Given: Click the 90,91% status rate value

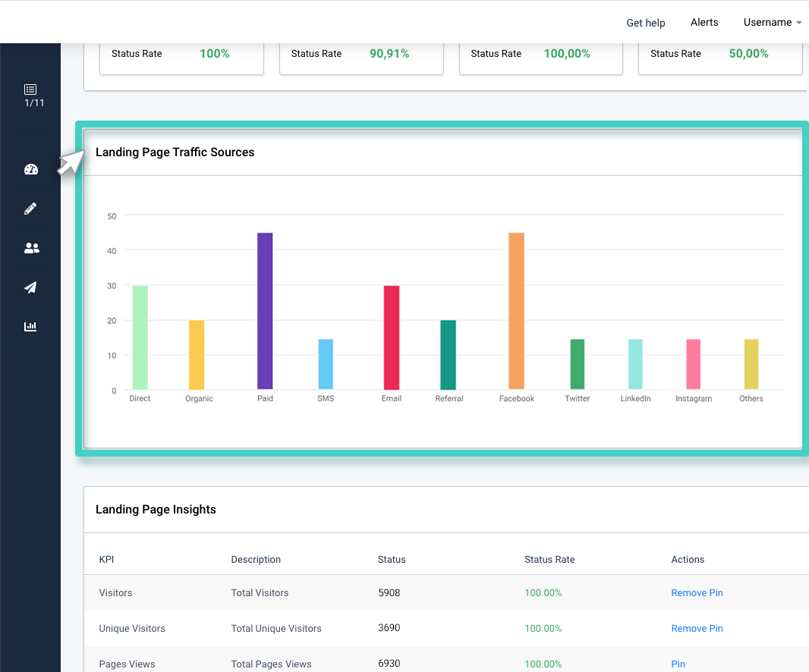Looking at the screenshot, I should [389, 54].
